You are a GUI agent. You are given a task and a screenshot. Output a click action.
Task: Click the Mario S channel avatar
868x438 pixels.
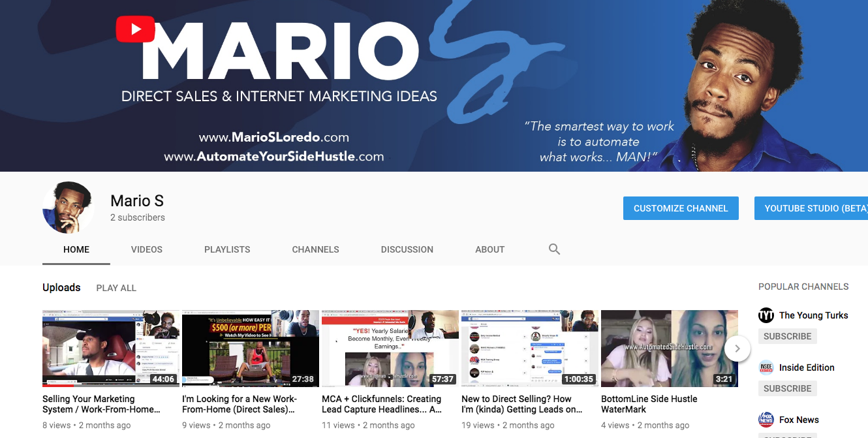[x=69, y=208]
